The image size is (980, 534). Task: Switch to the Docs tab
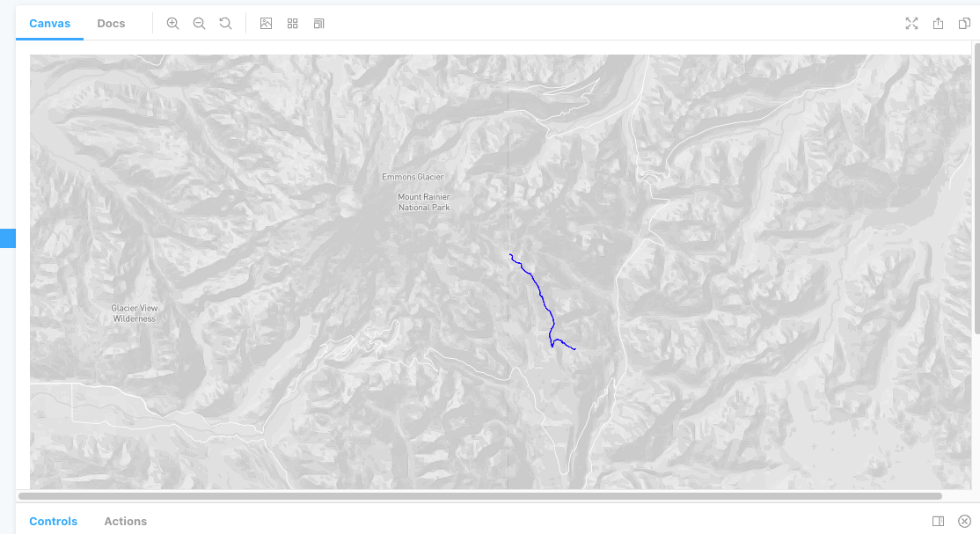(x=111, y=24)
